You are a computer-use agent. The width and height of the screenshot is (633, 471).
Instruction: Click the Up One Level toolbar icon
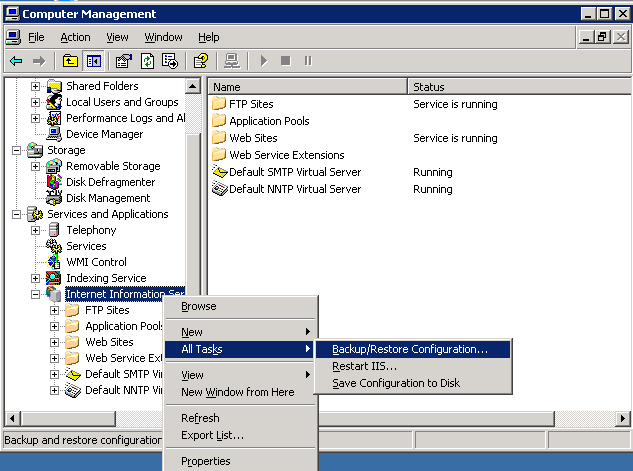coord(70,61)
